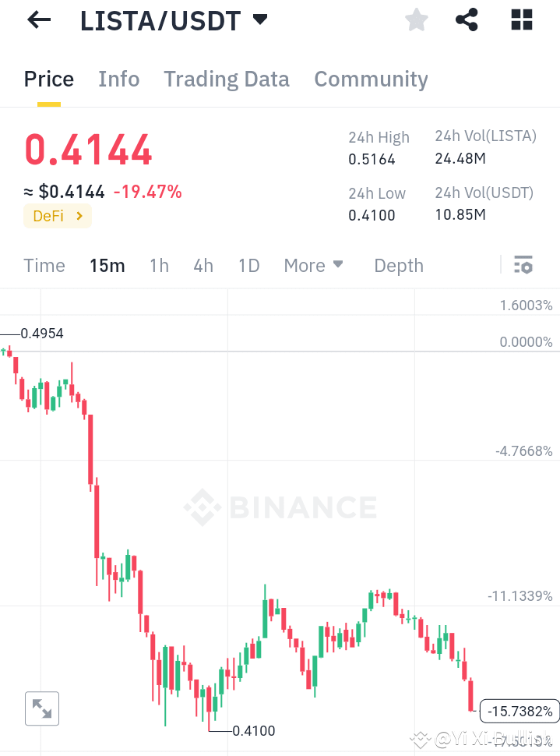Screen dimensions: 560x756
Task: Tap the watermark icon beside @Yi Xi
Action: [421, 739]
